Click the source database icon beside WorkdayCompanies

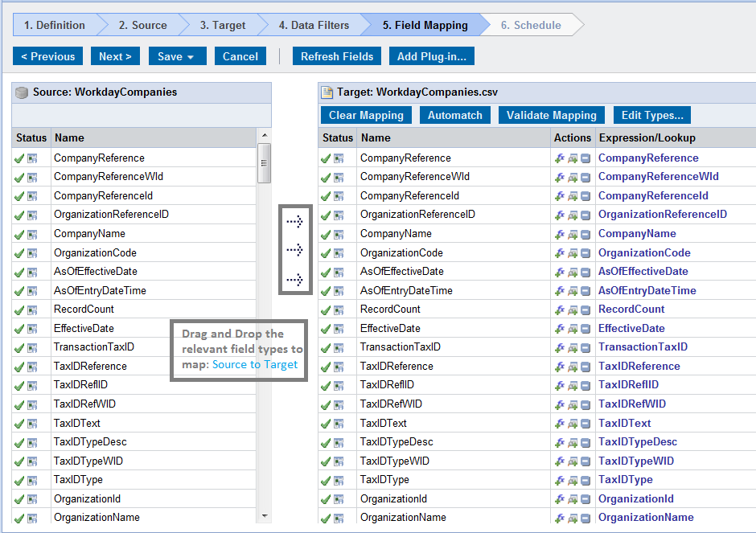click(22, 92)
